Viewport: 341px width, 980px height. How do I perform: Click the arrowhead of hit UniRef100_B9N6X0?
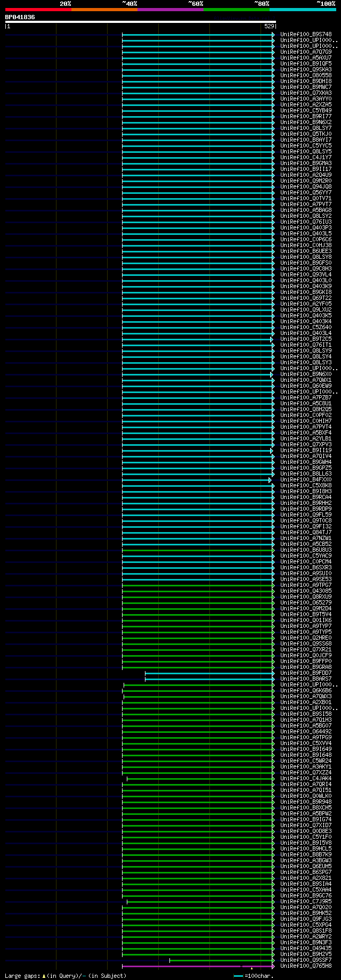[271, 374]
